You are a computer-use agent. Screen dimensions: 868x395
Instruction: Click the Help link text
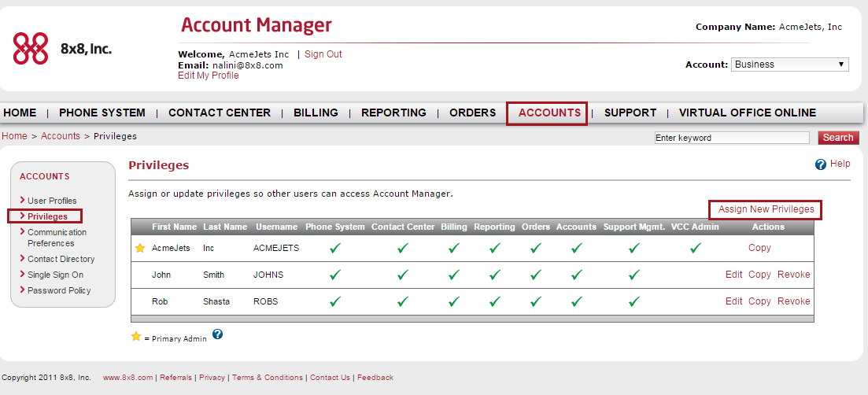point(840,164)
